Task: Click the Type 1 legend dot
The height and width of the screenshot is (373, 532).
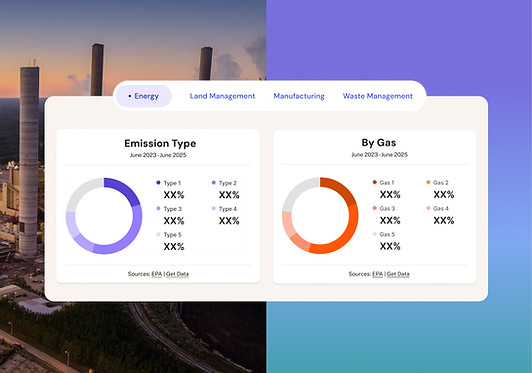Action: [158, 183]
